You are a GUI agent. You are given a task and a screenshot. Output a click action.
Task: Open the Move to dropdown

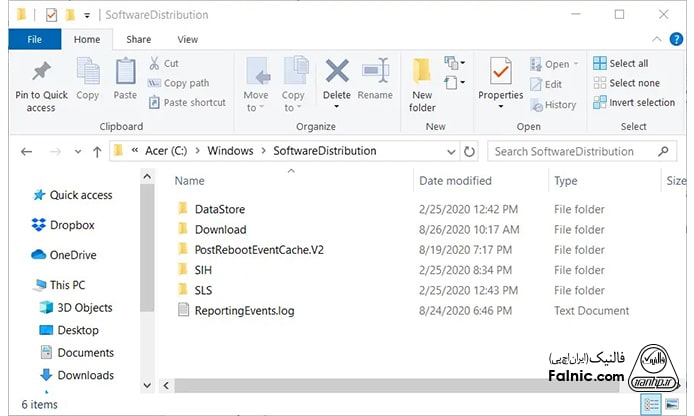click(x=256, y=108)
